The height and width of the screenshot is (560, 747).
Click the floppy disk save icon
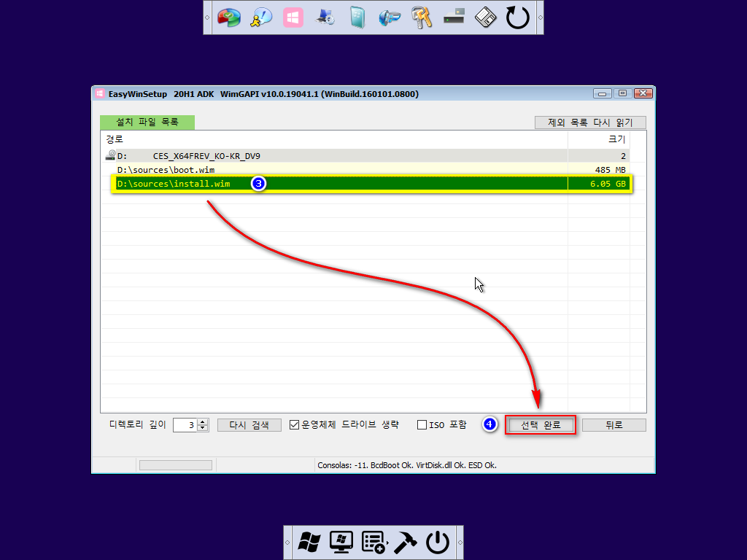click(x=485, y=17)
